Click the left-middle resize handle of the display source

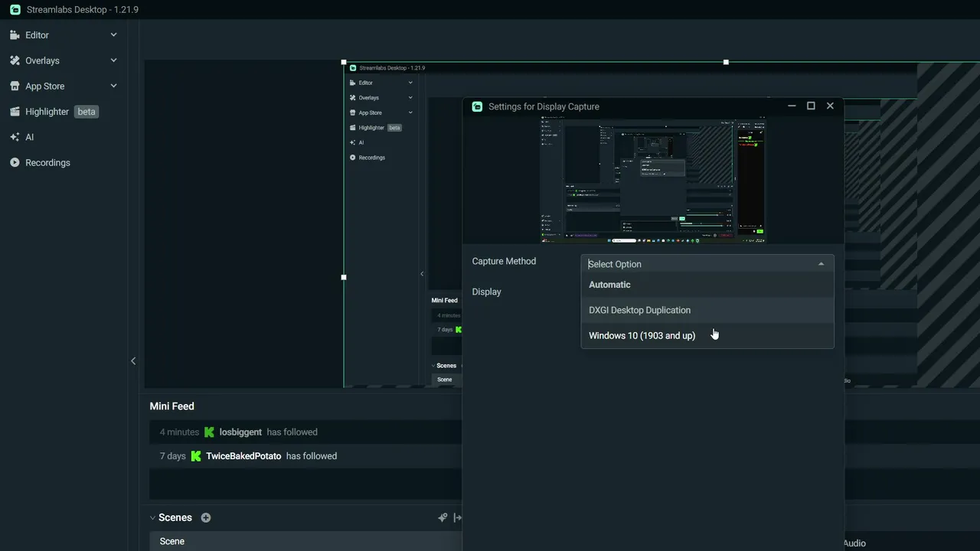pyautogui.click(x=344, y=277)
